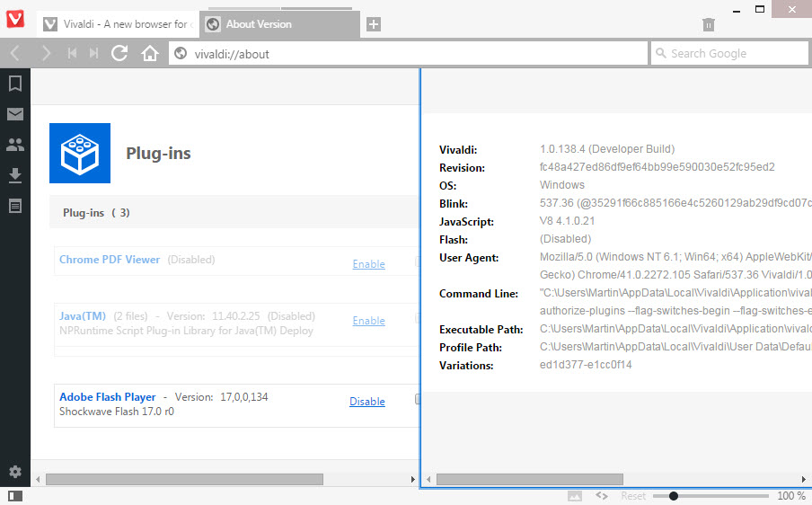812x505 pixels.
Task: Click left pane scroll-right arrow
Action: pyautogui.click(x=412, y=480)
